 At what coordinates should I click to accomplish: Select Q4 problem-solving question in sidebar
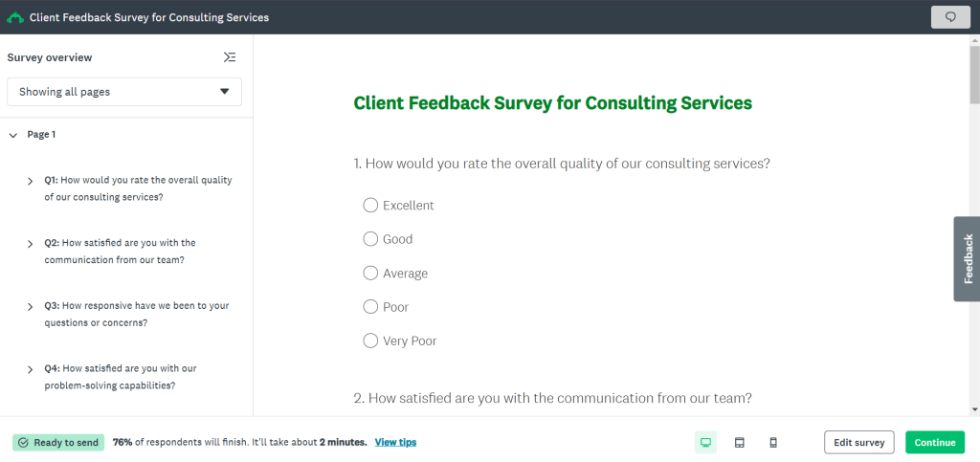[x=120, y=377]
